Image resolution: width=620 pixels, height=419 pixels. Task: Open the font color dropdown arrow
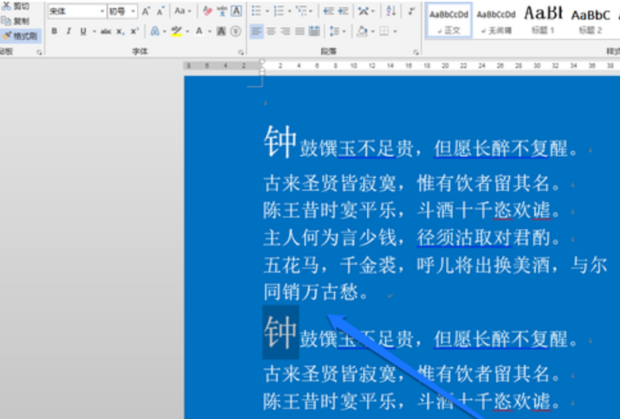coord(210,31)
